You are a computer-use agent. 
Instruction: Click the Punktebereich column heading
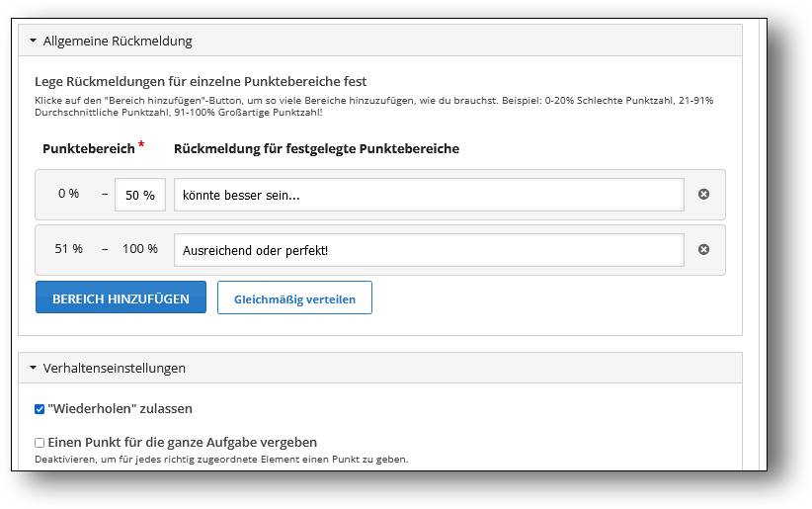89,149
